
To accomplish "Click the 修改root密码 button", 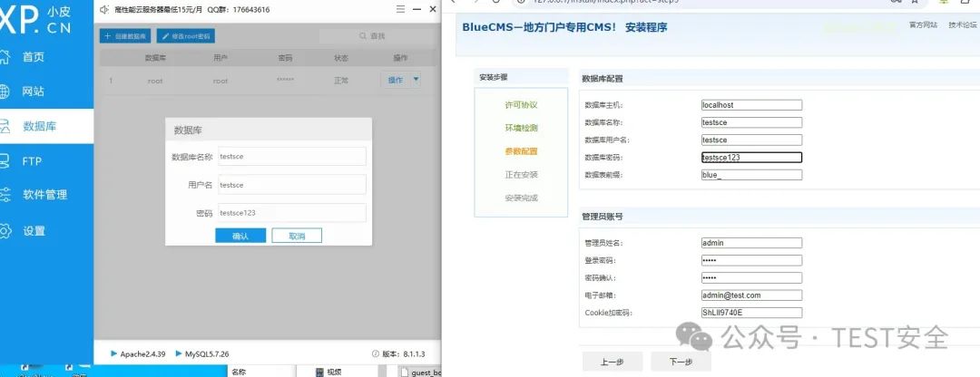I will tap(186, 36).
